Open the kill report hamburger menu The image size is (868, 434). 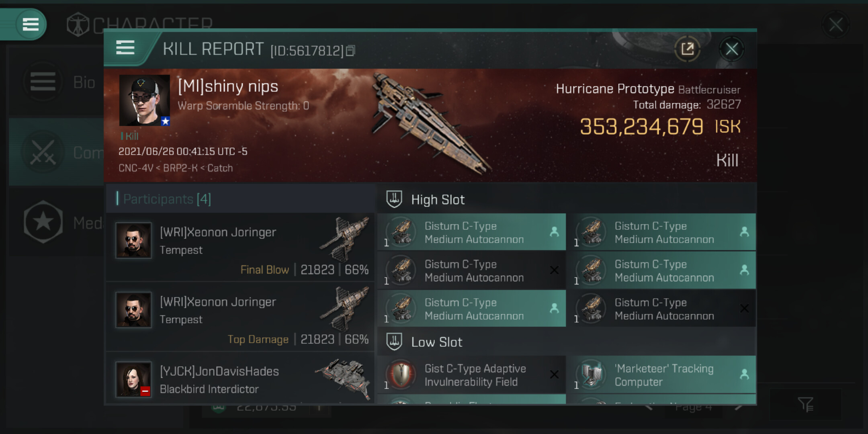point(125,47)
